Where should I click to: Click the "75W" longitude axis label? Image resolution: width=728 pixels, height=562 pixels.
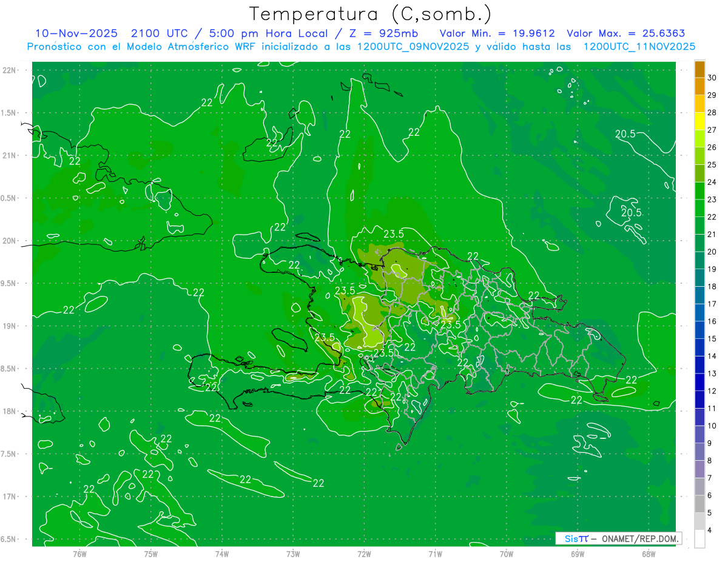tap(151, 554)
